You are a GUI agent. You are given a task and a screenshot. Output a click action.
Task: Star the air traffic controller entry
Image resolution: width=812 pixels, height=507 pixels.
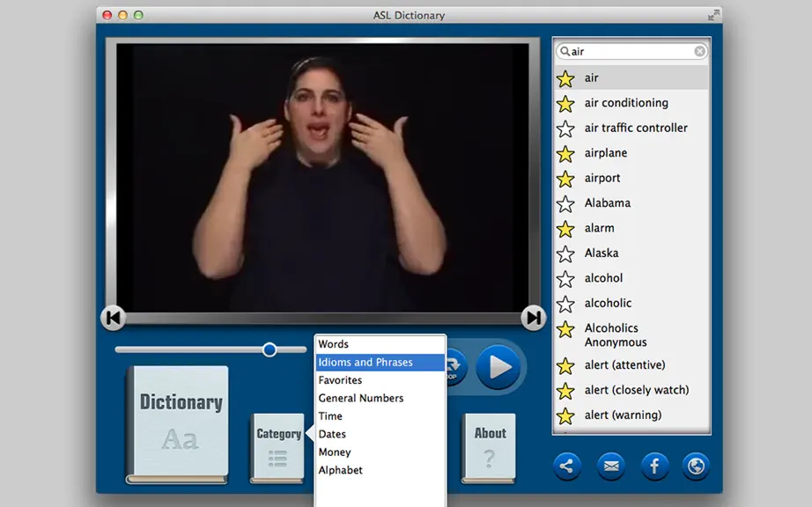565,129
